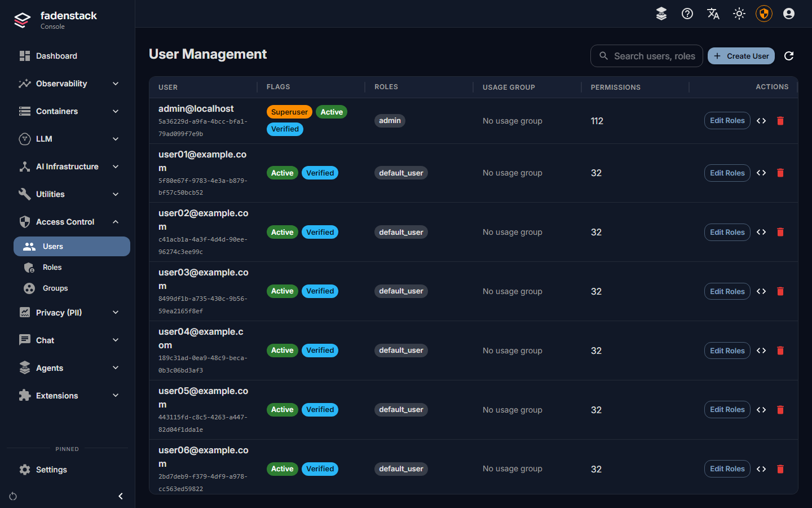
Task: Refresh the user list
Action: pyautogui.click(x=789, y=56)
